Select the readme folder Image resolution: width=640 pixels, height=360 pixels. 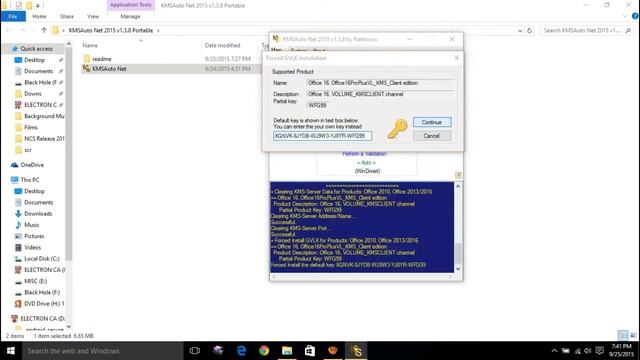point(101,59)
